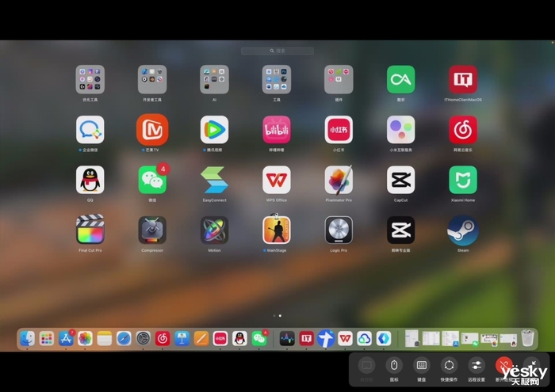Image resolution: width=555 pixels, height=392 pixels.
Task: Open the dark waveform app in dock
Action: pyautogui.click(x=287, y=339)
